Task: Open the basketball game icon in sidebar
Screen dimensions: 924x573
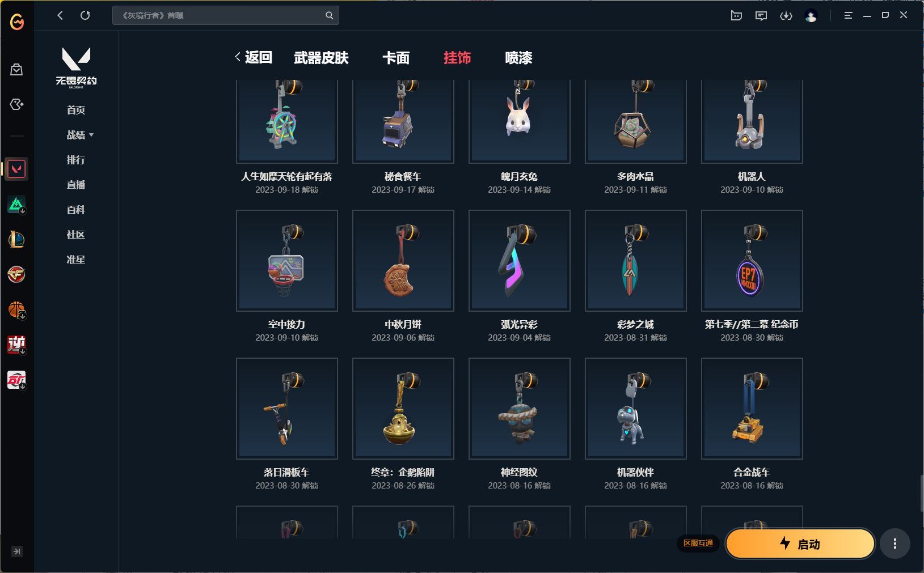Action: pos(16,309)
